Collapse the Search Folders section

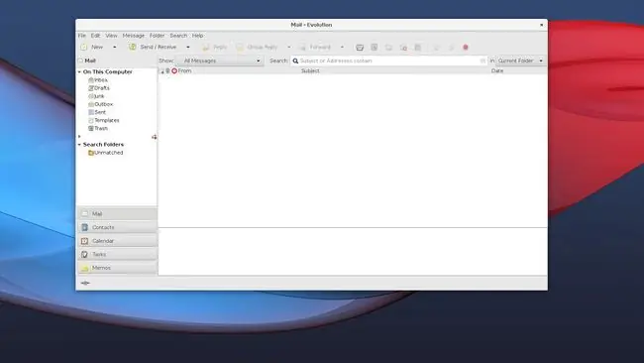coord(79,145)
